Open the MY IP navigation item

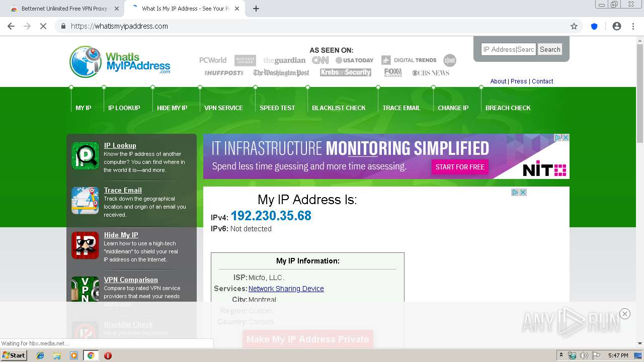84,108
